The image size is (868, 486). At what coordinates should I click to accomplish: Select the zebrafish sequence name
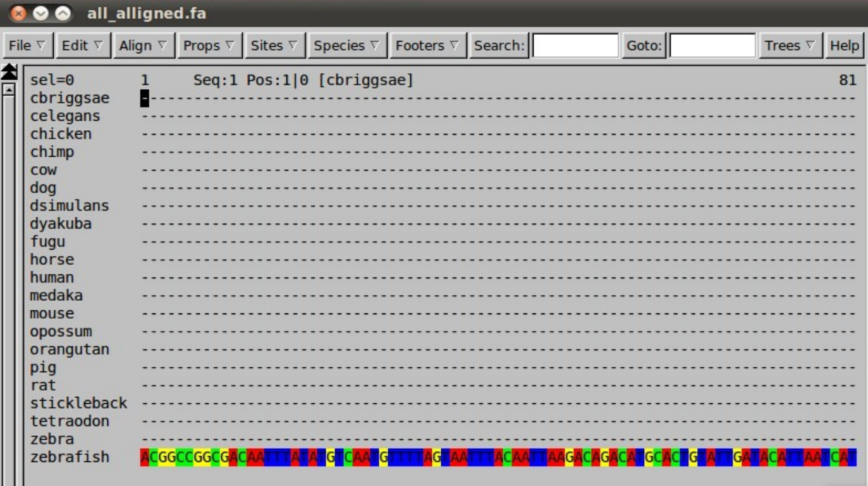point(70,457)
